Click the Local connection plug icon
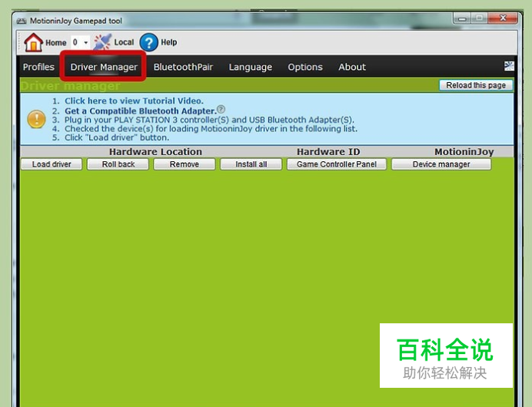This screenshot has height=407, width=532. [x=102, y=42]
